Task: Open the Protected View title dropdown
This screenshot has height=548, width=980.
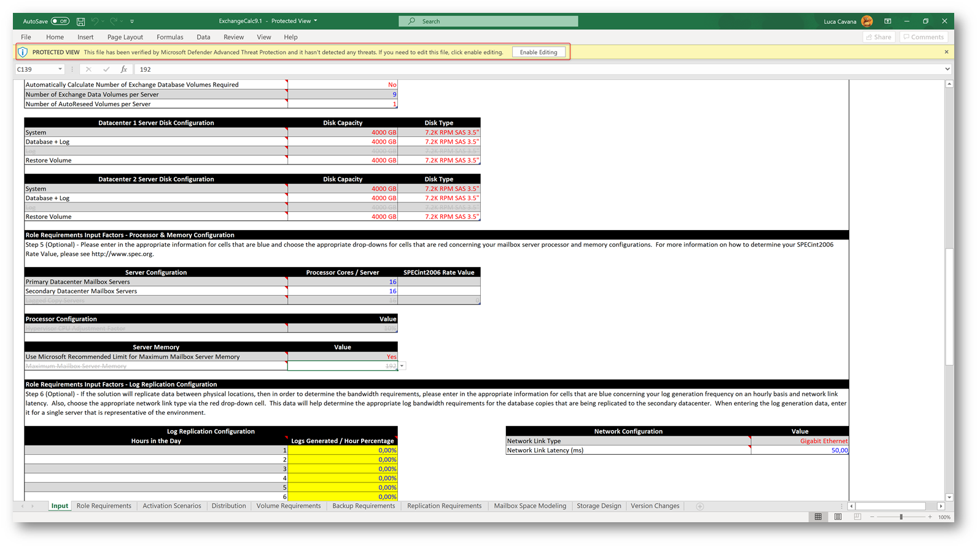Action: (x=316, y=21)
